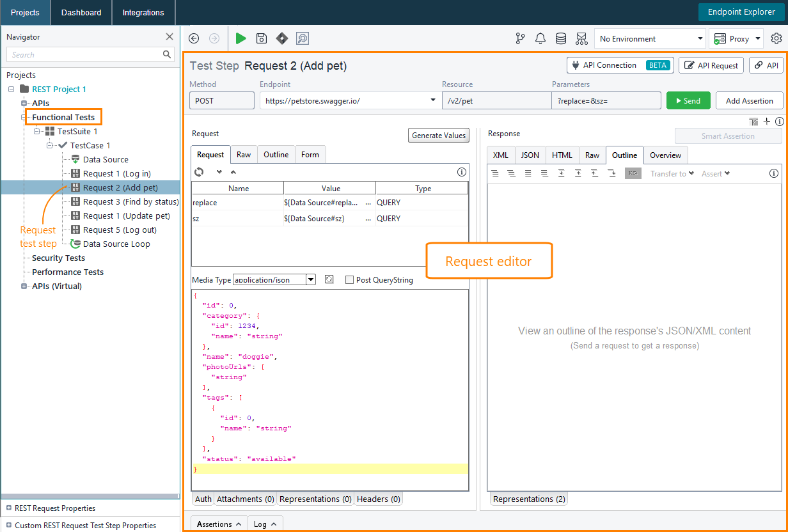Select the git branch icon in the toolbar
788x532 pixels.
[520, 38]
